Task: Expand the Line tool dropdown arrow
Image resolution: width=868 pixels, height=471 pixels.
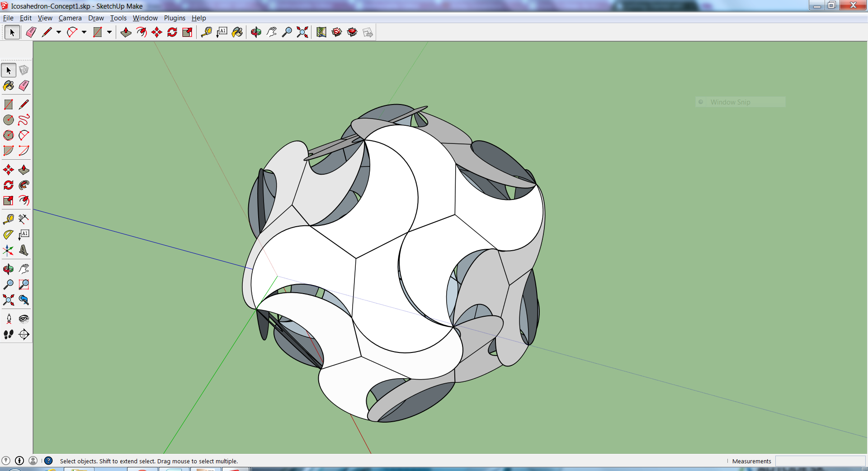Action: tap(59, 32)
